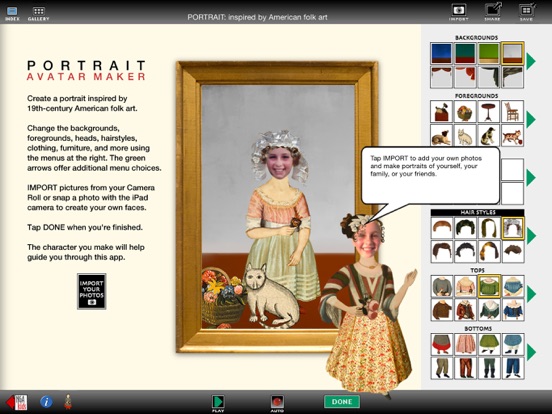
Task: Show more foregrounds with green arrow
Action: [531, 119]
